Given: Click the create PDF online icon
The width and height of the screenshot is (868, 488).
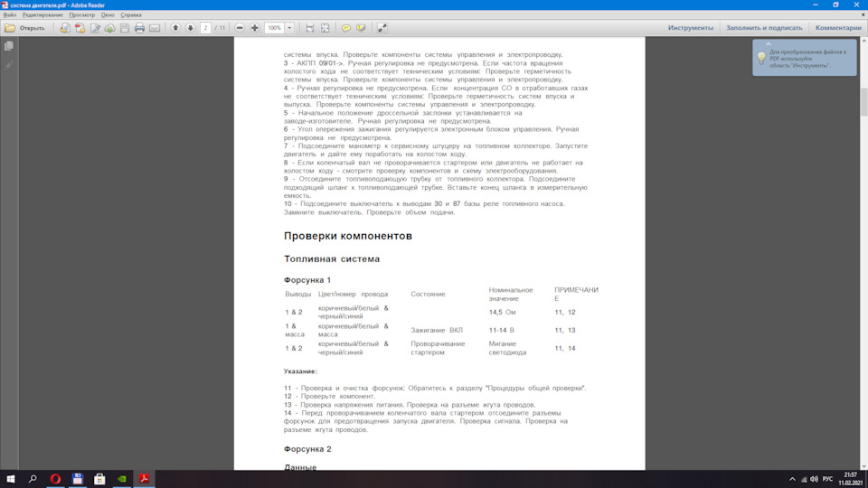Looking at the screenshot, I should tap(80, 28).
